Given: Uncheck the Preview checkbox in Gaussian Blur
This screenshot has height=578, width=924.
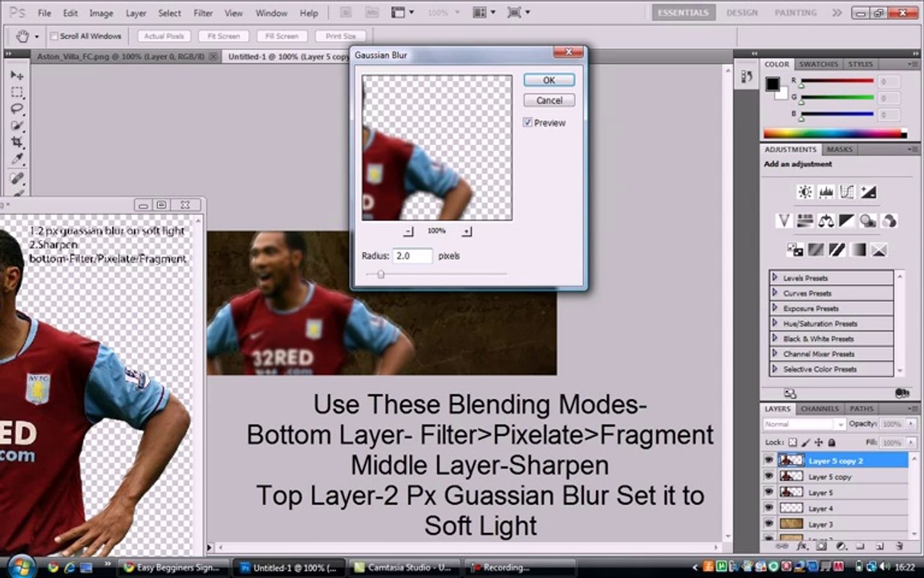Looking at the screenshot, I should click(528, 123).
